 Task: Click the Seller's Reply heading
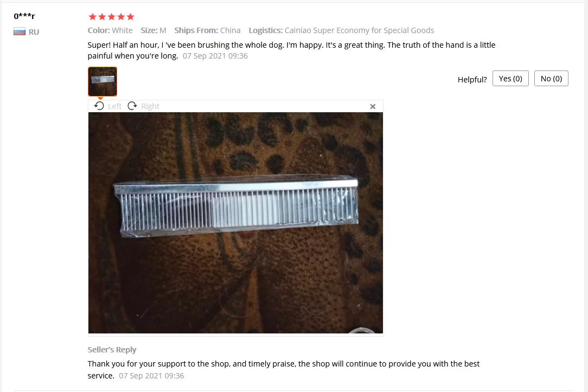pos(112,350)
